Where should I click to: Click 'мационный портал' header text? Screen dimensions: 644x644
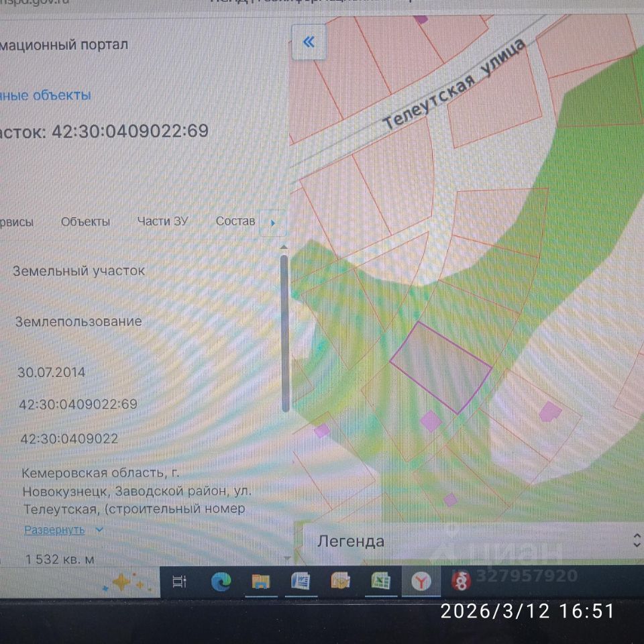pyautogui.click(x=64, y=44)
